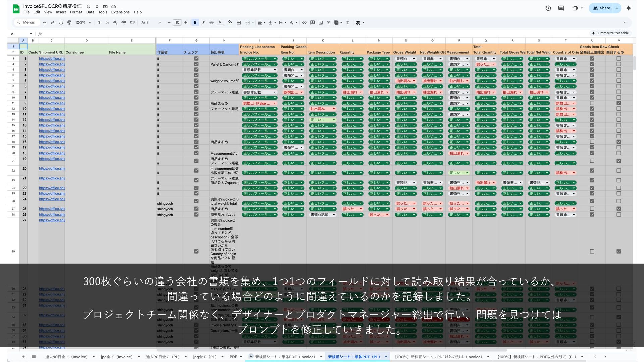Open the borders tool
The height and width of the screenshot is (362, 644).
click(239, 23)
